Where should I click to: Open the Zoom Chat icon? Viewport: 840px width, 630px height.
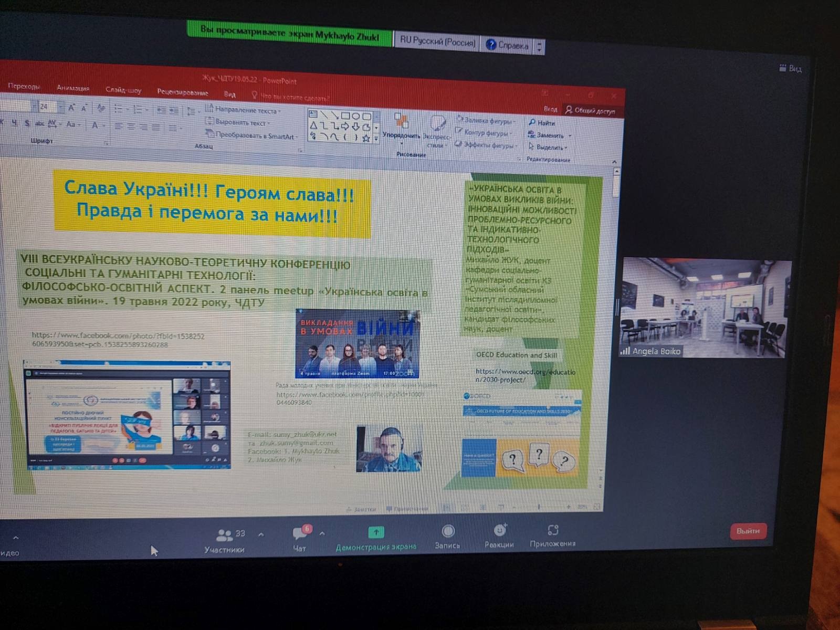tap(300, 533)
